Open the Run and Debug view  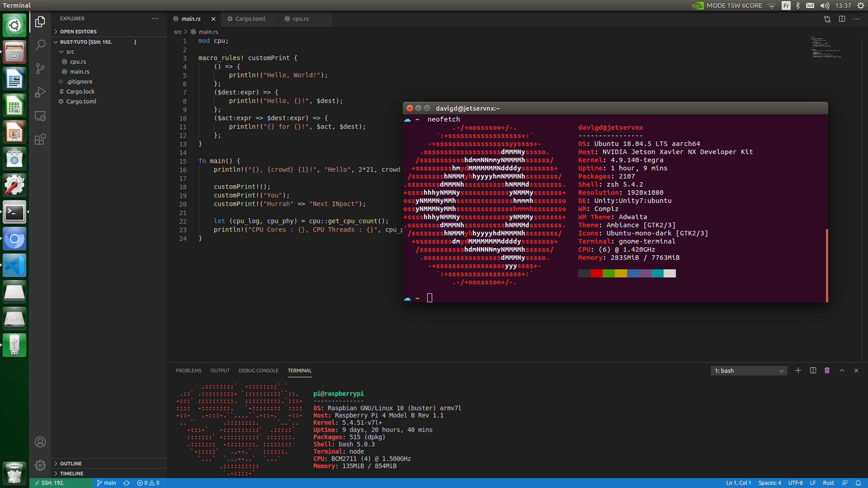tap(40, 92)
